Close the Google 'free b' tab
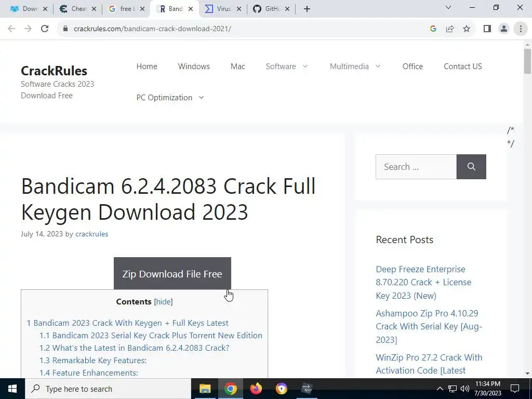The width and height of the screenshot is (532, 399). pos(142,9)
